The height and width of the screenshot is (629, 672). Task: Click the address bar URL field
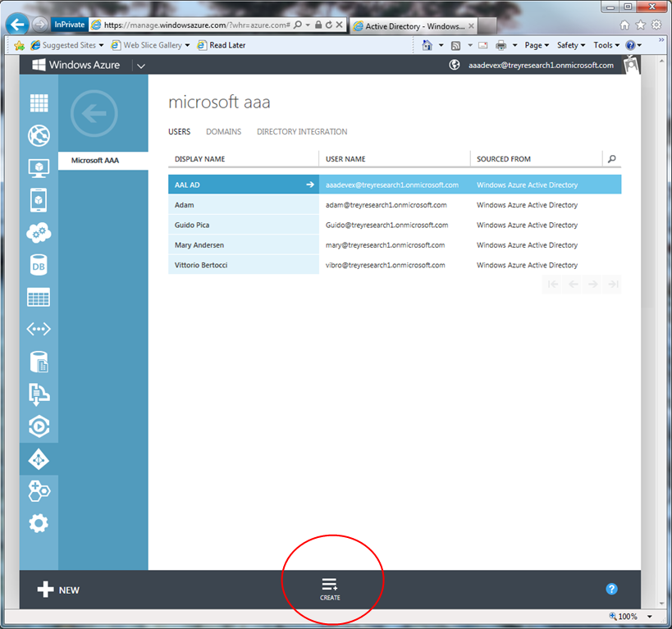[197, 25]
